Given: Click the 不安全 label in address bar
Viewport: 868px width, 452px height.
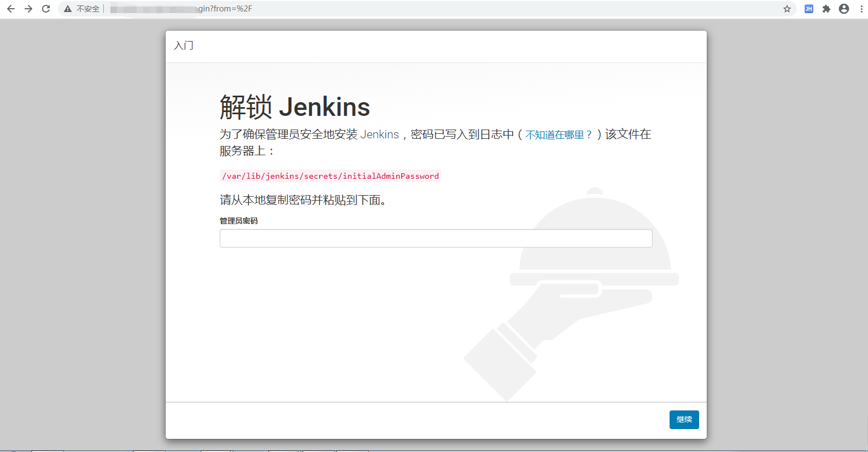Looking at the screenshot, I should [x=88, y=9].
